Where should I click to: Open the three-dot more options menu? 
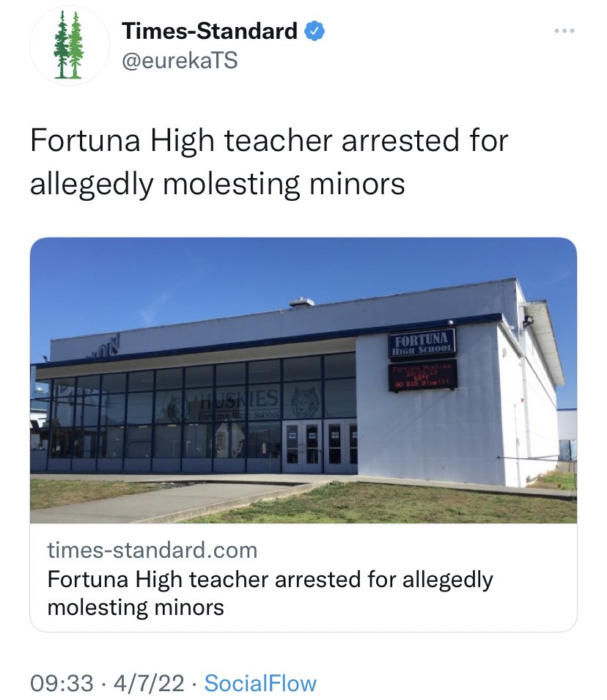[x=562, y=32]
